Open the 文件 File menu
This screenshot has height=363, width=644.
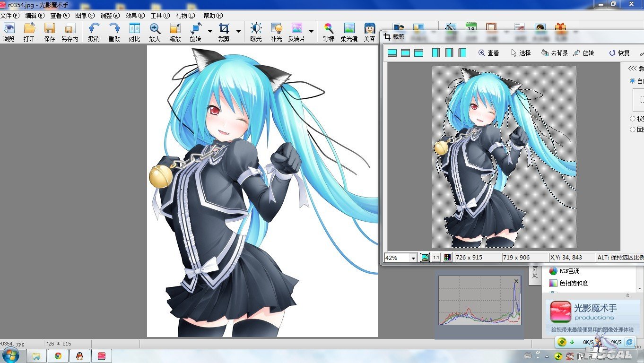click(x=10, y=16)
